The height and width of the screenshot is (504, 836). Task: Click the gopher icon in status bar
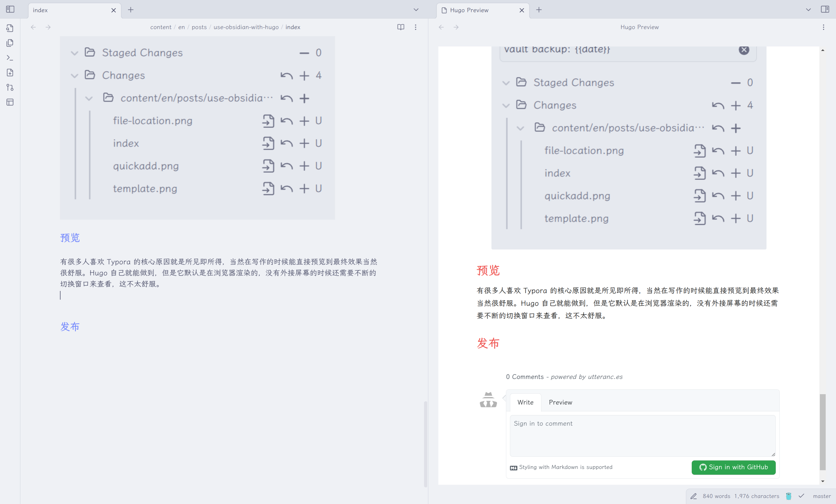click(788, 496)
